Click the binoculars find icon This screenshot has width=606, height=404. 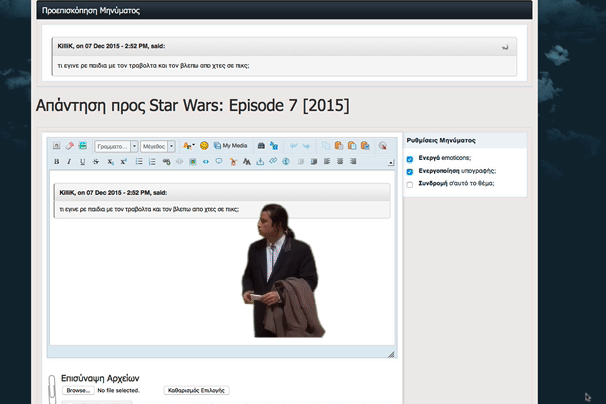click(x=261, y=146)
